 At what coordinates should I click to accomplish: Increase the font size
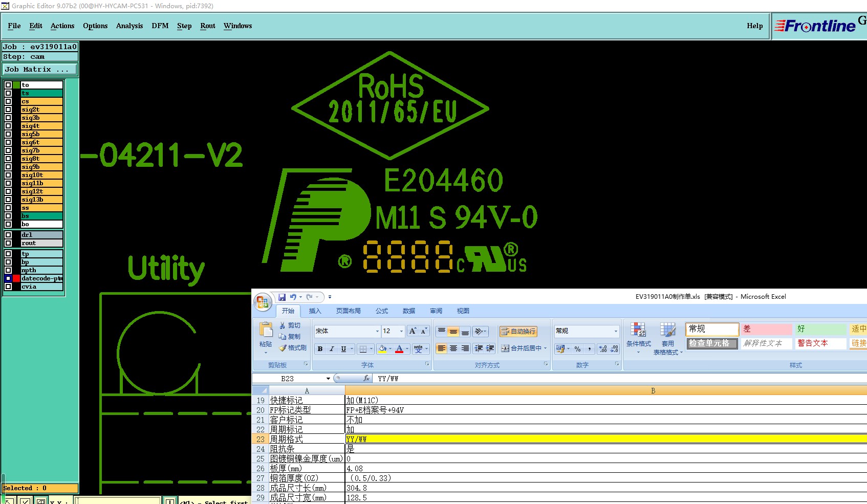(x=413, y=331)
